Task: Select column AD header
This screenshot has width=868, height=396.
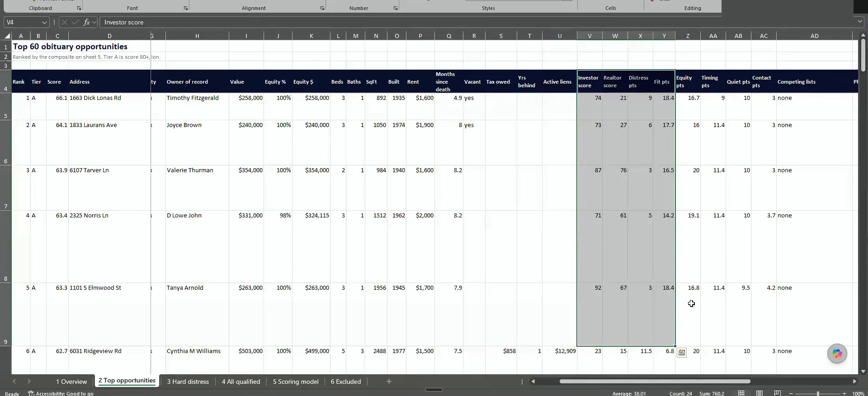Action: pos(814,36)
